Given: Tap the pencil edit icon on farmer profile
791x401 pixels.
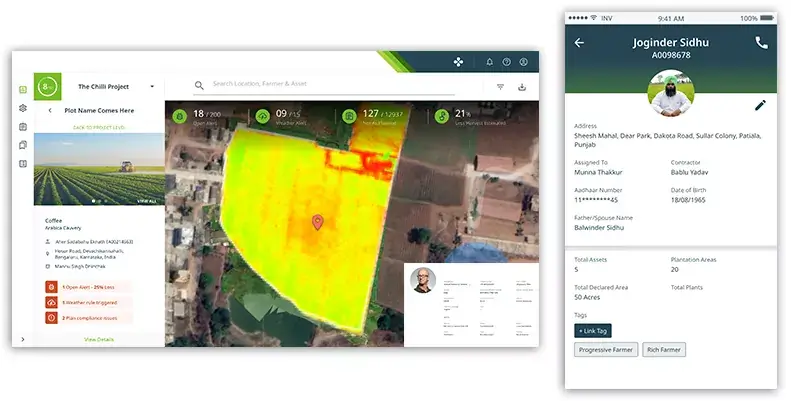Looking at the screenshot, I should click(x=760, y=105).
